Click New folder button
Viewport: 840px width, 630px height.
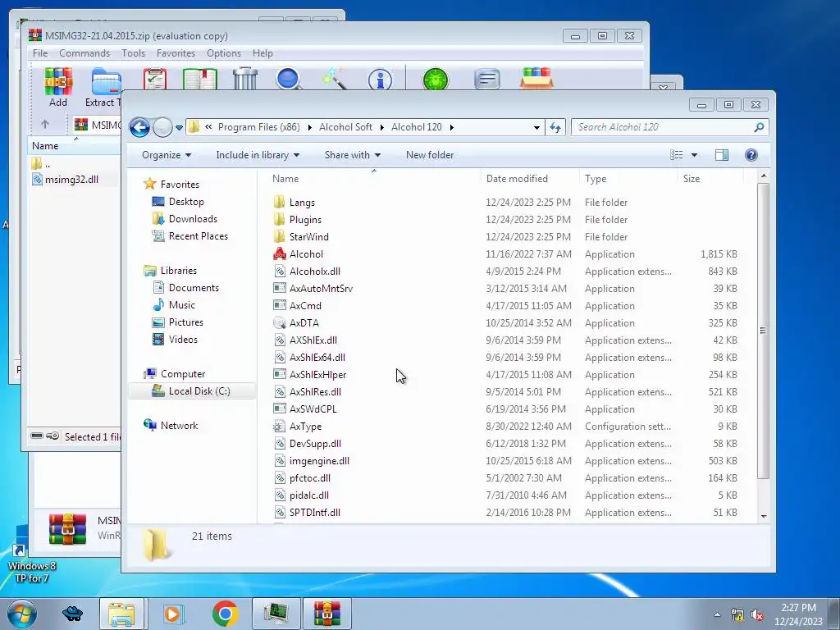click(x=430, y=155)
